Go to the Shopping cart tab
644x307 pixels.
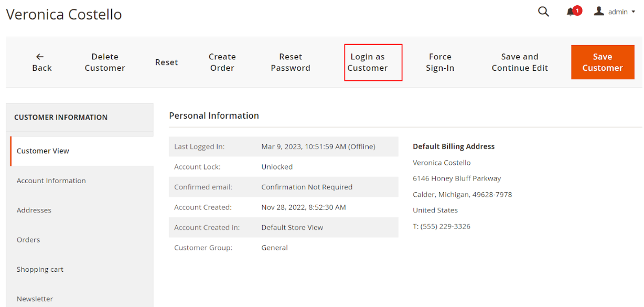coord(40,270)
